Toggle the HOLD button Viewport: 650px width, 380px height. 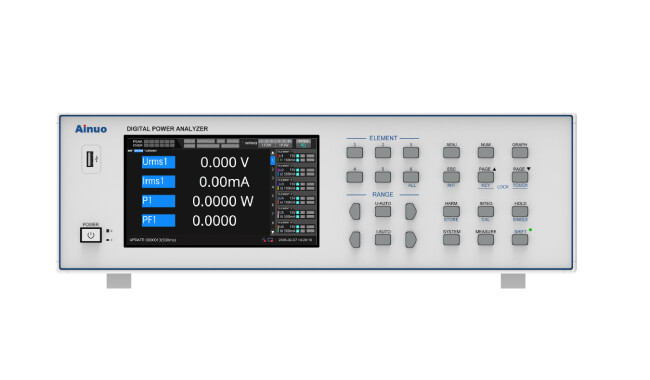(520, 211)
